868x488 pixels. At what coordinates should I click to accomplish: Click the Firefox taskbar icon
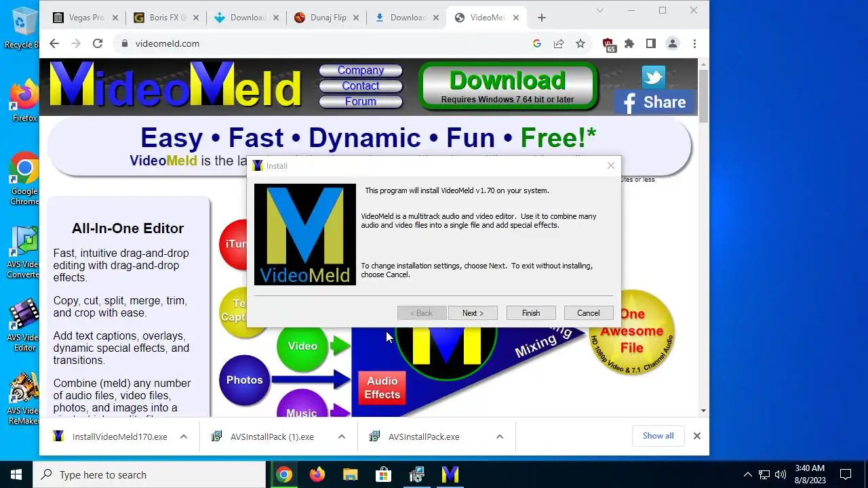(x=317, y=474)
